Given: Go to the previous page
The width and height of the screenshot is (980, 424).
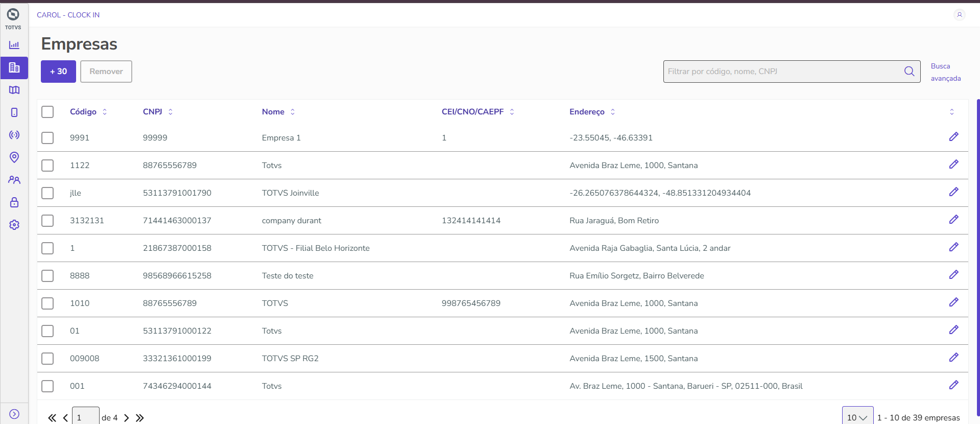Looking at the screenshot, I should click(x=65, y=418).
